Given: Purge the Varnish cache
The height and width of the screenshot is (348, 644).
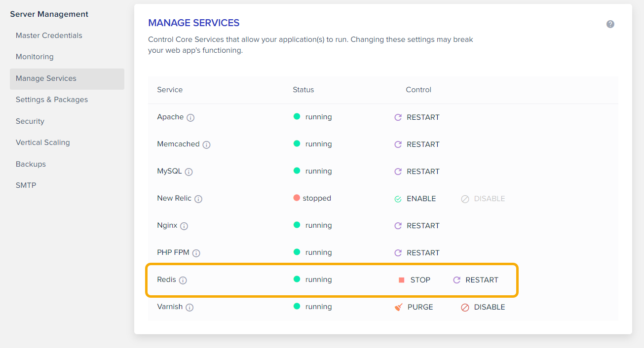Looking at the screenshot, I should [420, 307].
